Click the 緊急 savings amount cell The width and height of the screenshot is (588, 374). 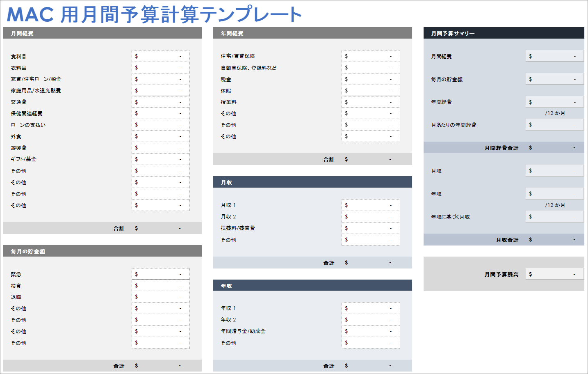tap(161, 274)
